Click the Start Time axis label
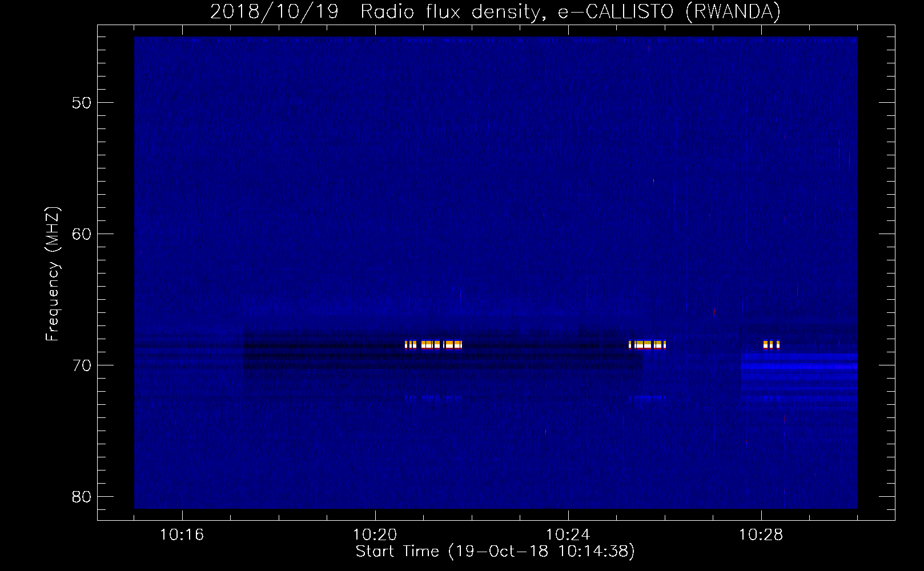The height and width of the screenshot is (571, 924). [x=495, y=552]
